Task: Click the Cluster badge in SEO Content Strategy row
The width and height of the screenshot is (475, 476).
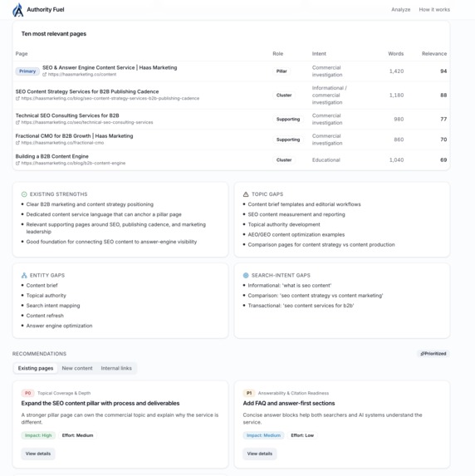Action: (x=284, y=95)
